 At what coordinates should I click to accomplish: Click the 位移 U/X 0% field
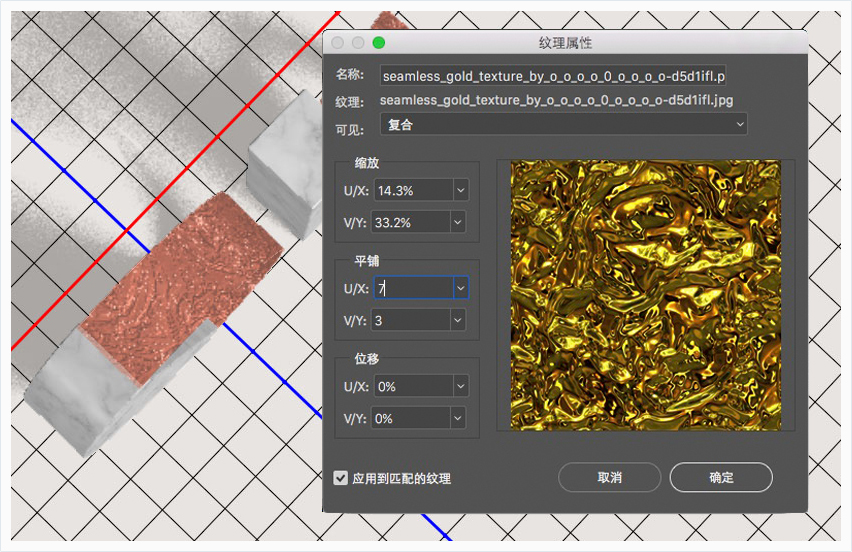click(x=414, y=386)
